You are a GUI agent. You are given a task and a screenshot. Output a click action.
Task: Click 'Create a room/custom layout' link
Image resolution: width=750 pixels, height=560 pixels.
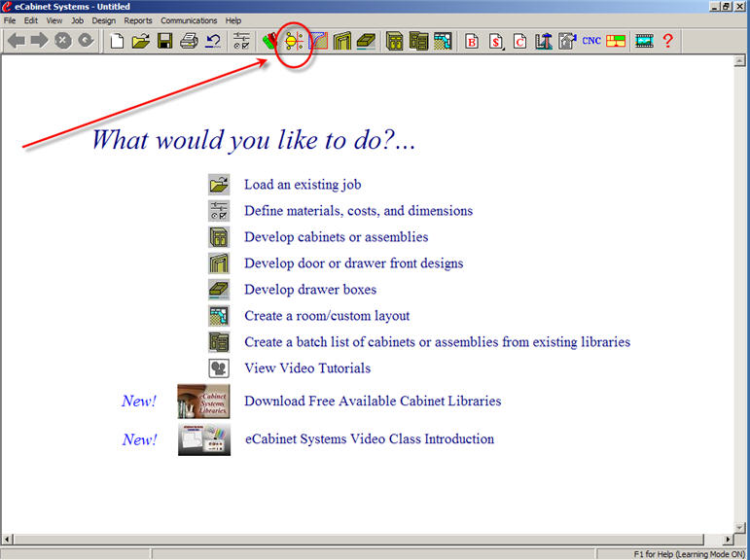tap(327, 316)
